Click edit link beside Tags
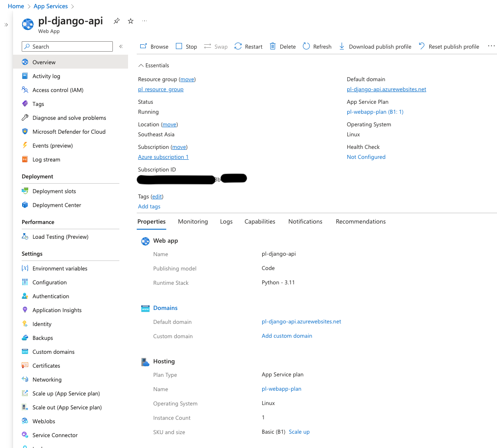Image resolution: width=497 pixels, height=448 pixels. (x=157, y=197)
